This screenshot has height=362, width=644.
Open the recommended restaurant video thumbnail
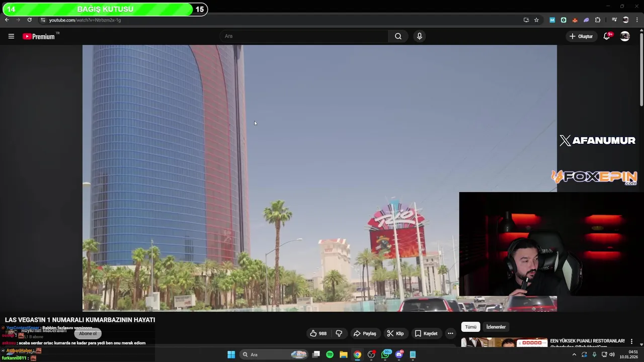pyautogui.click(x=504, y=342)
